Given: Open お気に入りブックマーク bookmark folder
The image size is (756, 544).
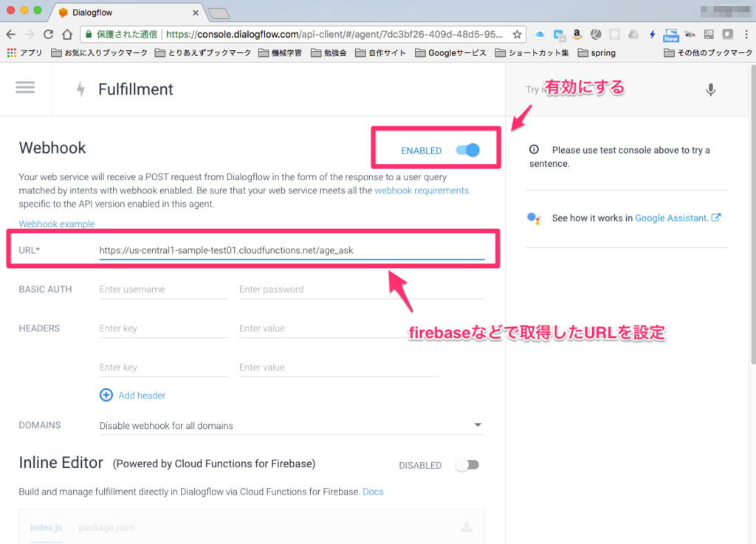Looking at the screenshot, I should tap(100, 52).
